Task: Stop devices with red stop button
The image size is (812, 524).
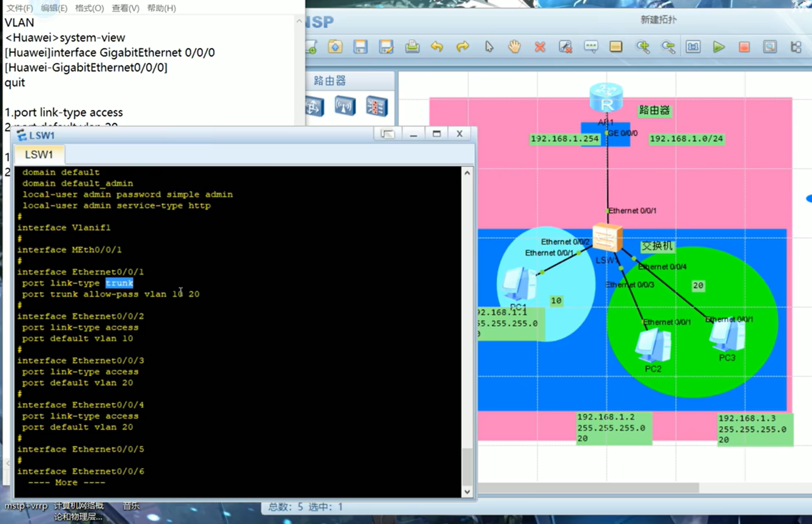Action: (x=744, y=47)
